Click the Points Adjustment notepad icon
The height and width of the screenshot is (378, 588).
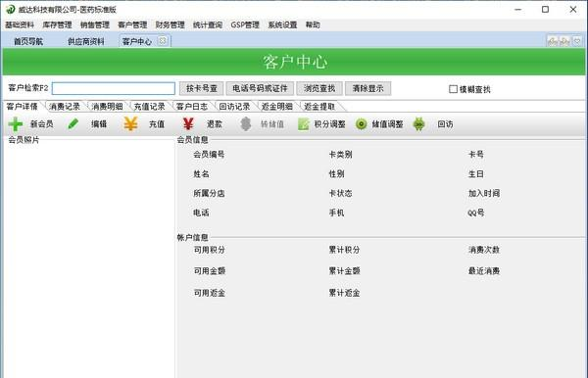pyautogui.click(x=304, y=124)
